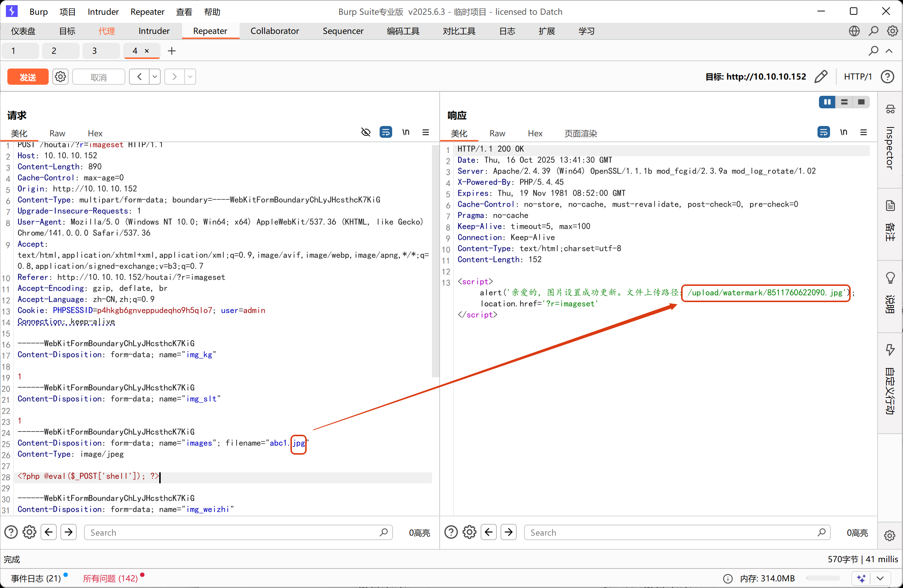Click the Burp Suite logo icon

(x=11, y=11)
